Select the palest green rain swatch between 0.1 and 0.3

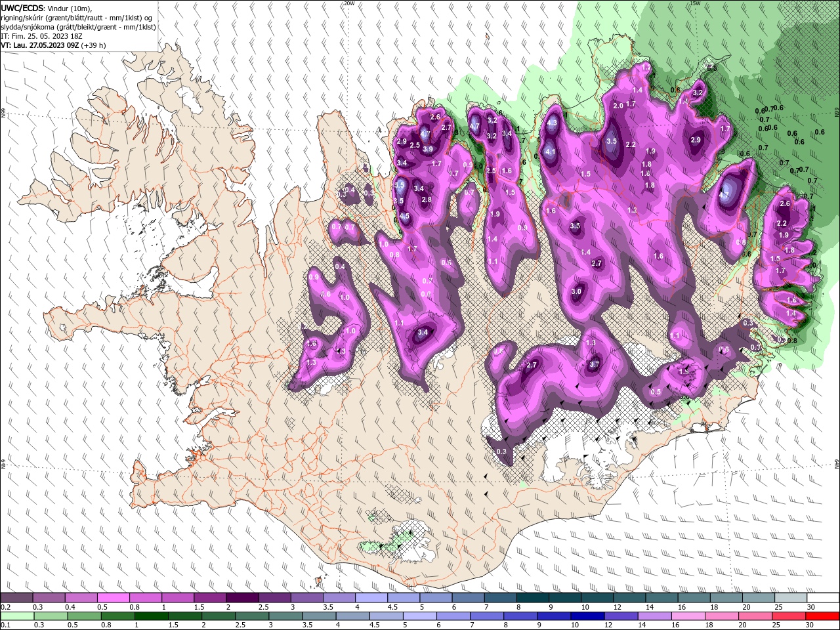click(x=17, y=616)
